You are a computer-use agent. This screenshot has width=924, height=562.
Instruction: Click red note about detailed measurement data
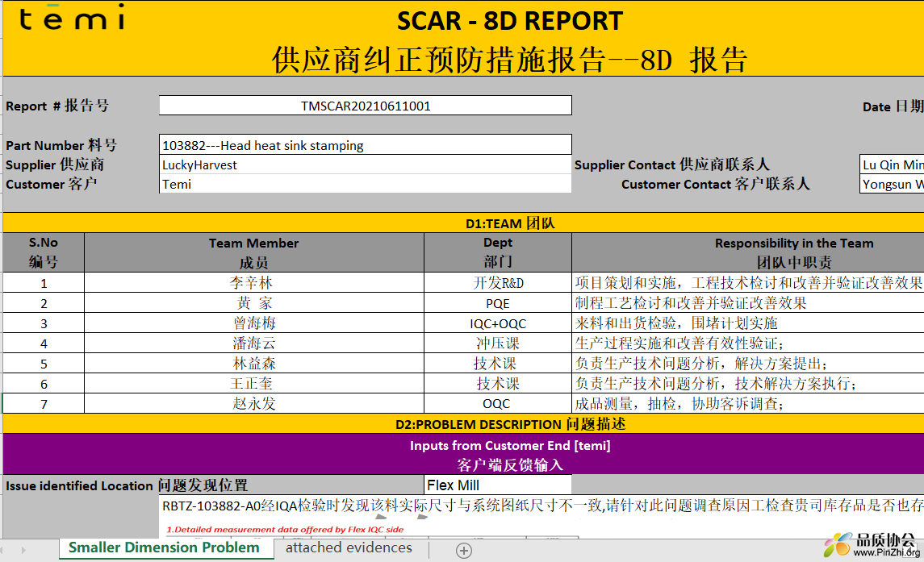(x=285, y=530)
